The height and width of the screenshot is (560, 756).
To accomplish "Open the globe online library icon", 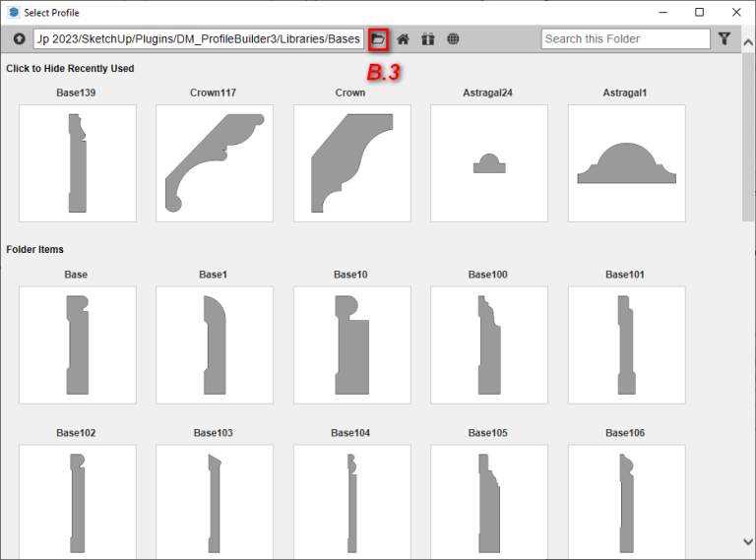I will pos(453,39).
